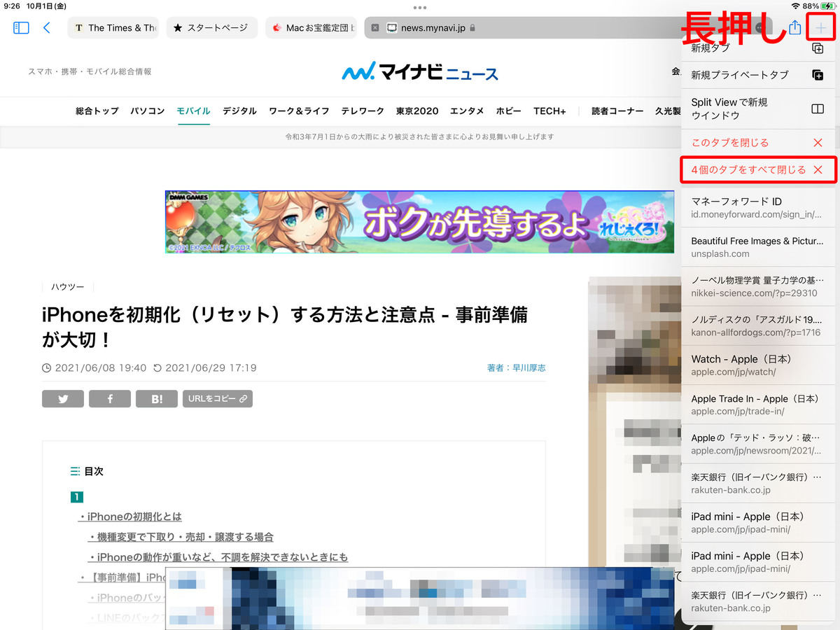Open エンタメ navigation item

coord(467,111)
